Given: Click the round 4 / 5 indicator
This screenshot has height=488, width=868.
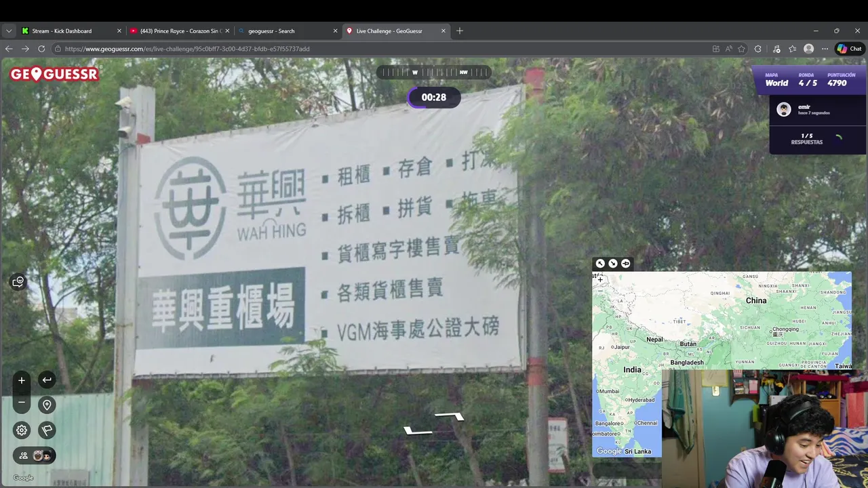Looking at the screenshot, I should point(808,83).
